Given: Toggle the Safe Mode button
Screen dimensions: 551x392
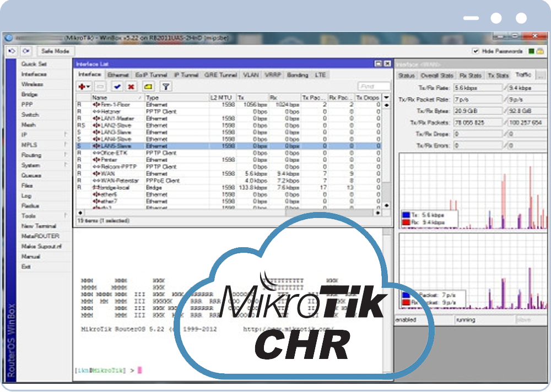Looking at the screenshot, I should coord(55,51).
